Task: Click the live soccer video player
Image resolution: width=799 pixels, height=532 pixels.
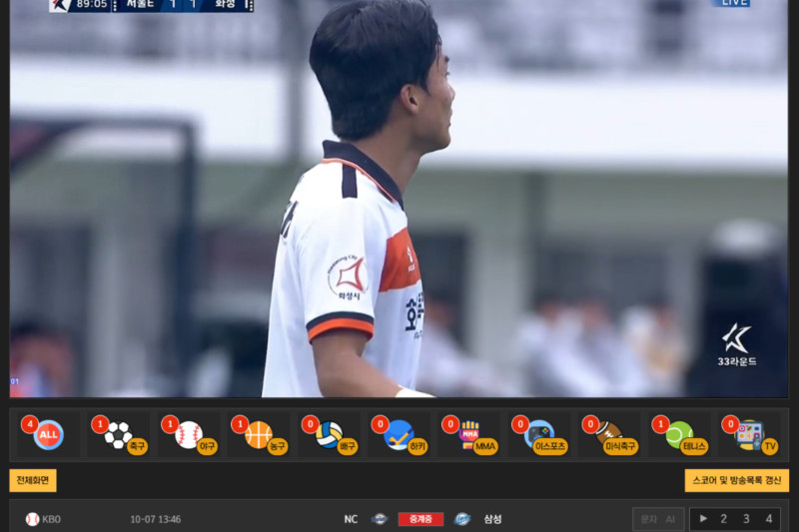Action: (x=399, y=200)
